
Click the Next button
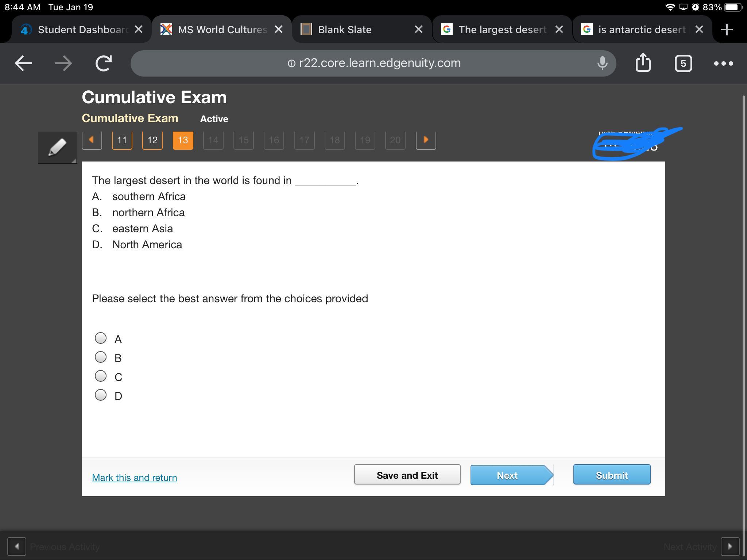coord(511,475)
